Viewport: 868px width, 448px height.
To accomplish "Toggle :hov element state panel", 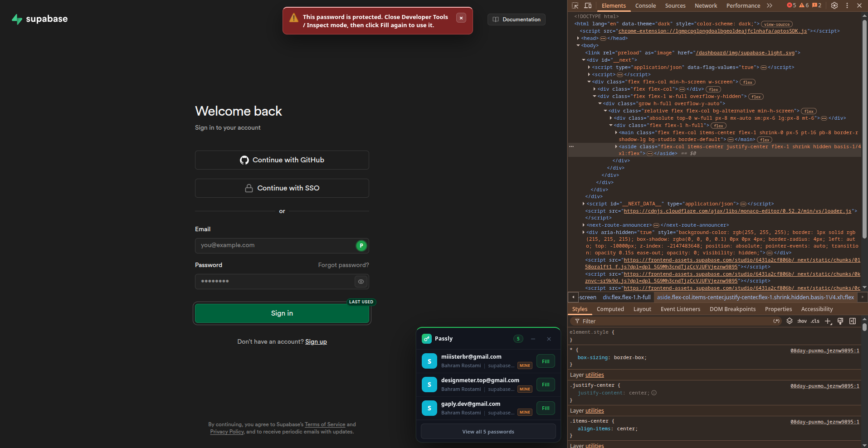I will (x=802, y=321).
